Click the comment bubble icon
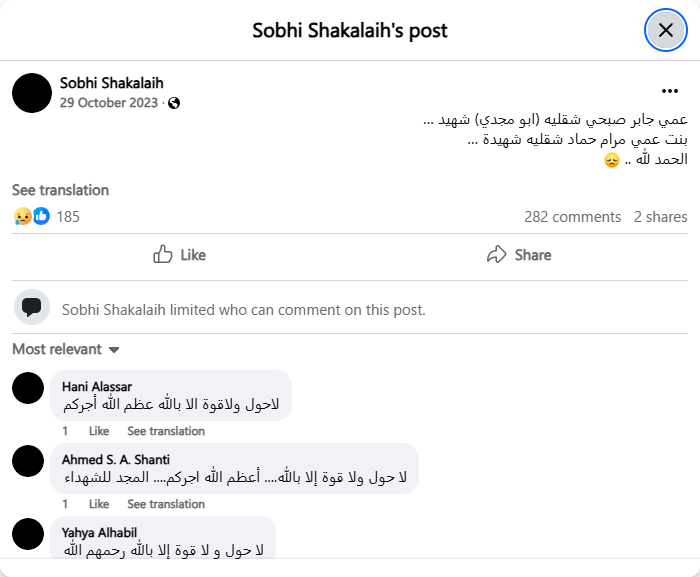The image size is (700, 577). point(31,308)
